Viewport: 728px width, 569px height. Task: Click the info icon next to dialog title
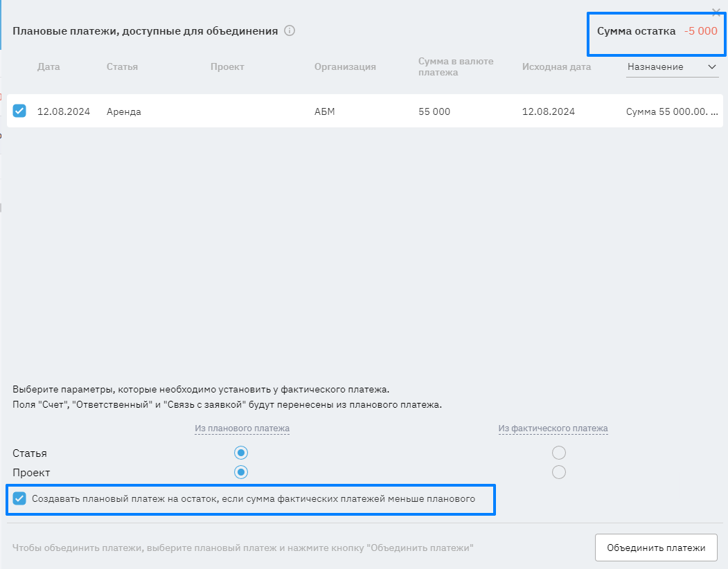point(290,31)
